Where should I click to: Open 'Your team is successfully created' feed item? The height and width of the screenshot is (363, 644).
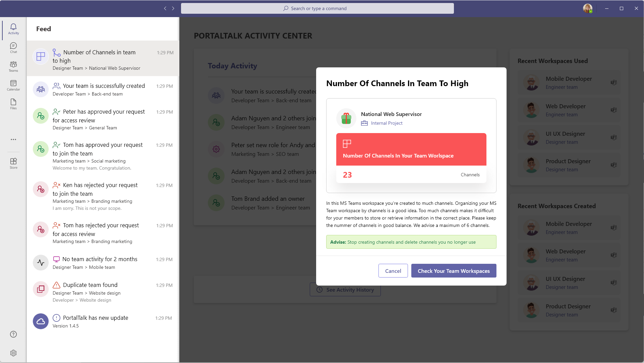point(103,89)
